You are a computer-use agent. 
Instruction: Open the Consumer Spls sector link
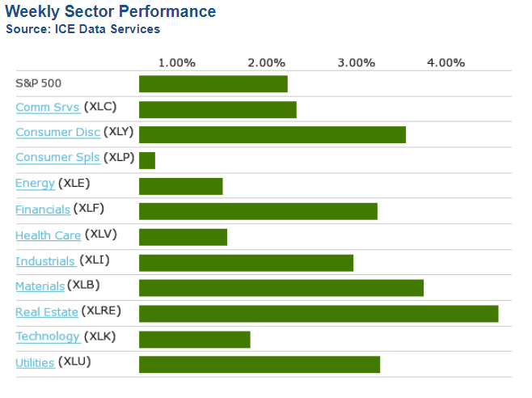coord(57,158)
